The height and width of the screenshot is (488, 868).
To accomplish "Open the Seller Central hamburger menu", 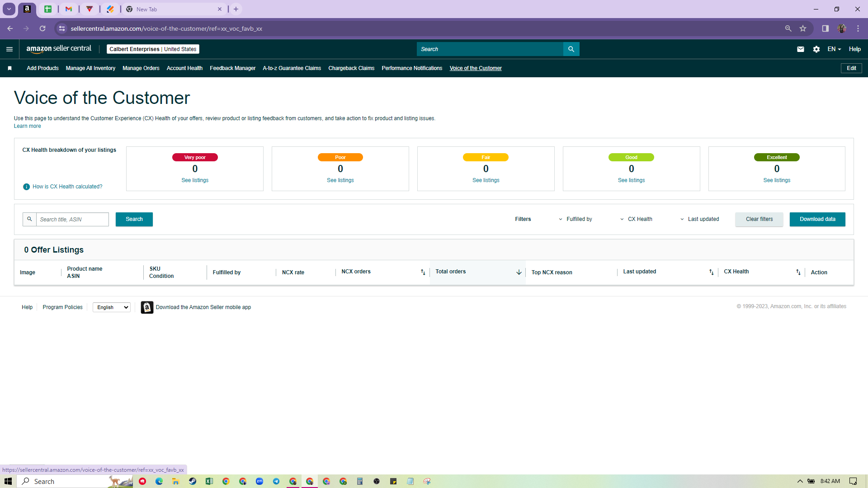I will point(9,49).
